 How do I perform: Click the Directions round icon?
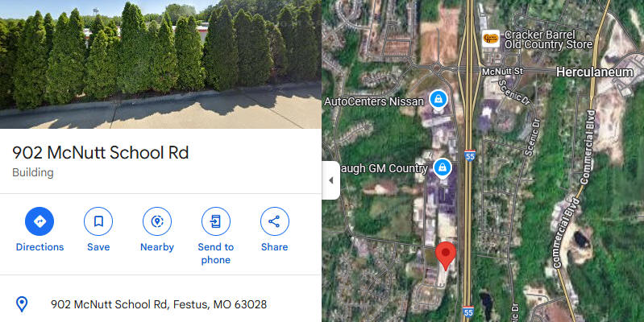pyautogui.click(x=39, y=221)
